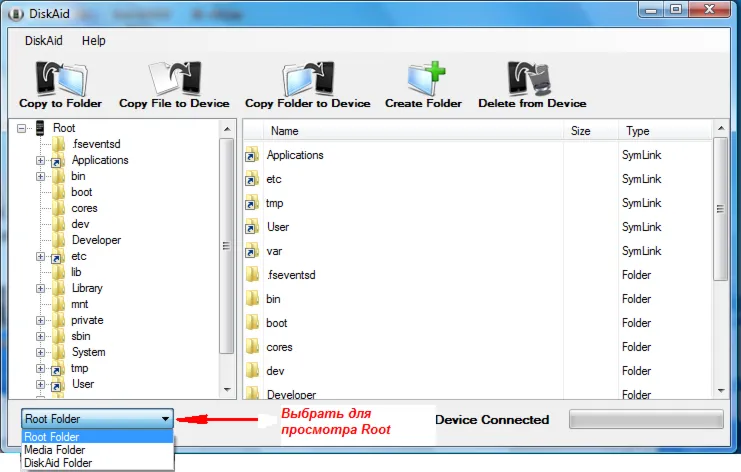
Task: Choose Root Folder in dropdown list
Action: pyautogui.click(x=98, y=437)
